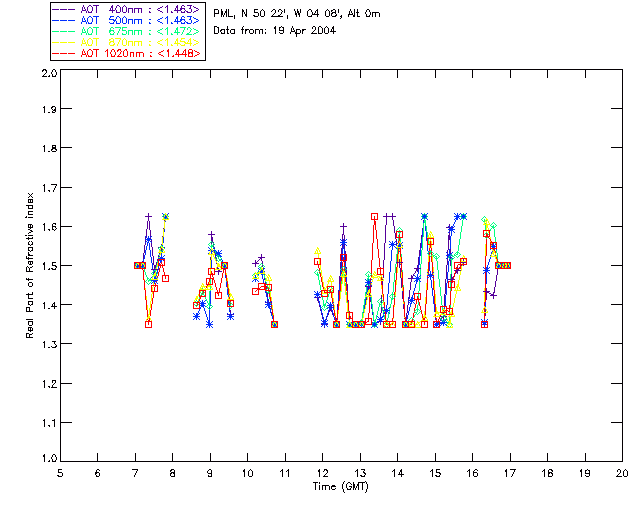Click the 'Time (GMT)' x-axis label
The height and width of the screenshot is (512, 640).
341,486
